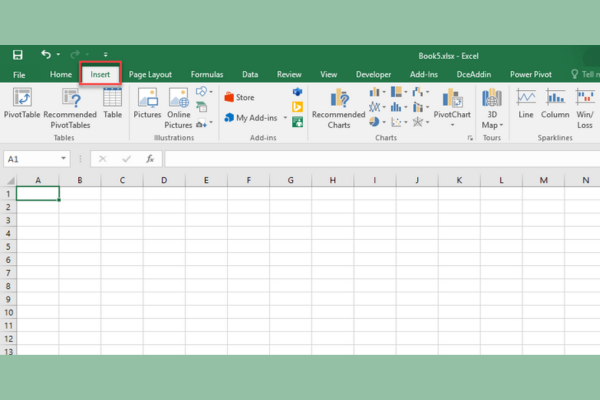
Task: Insert a Table
Action: tap(112, 103)
